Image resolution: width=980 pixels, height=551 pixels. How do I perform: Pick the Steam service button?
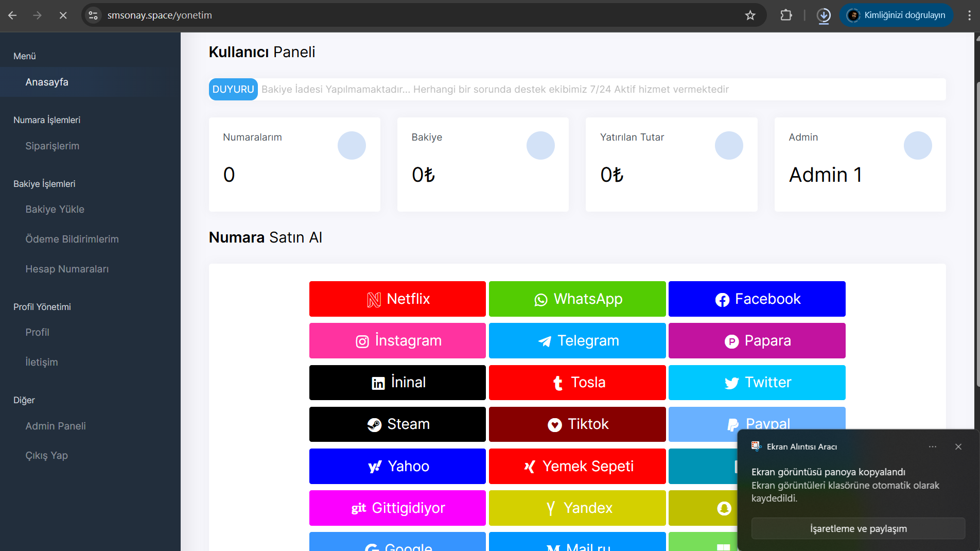pos(397,424)
